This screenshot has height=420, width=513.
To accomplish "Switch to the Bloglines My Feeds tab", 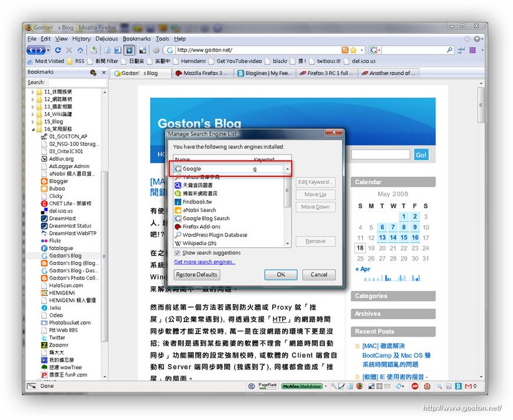I will [265, 73].
